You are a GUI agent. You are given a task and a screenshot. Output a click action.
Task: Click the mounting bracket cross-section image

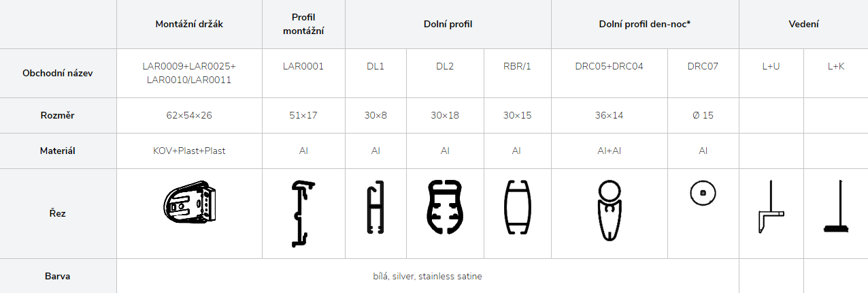pyautogui.click(x=190, y=203)
